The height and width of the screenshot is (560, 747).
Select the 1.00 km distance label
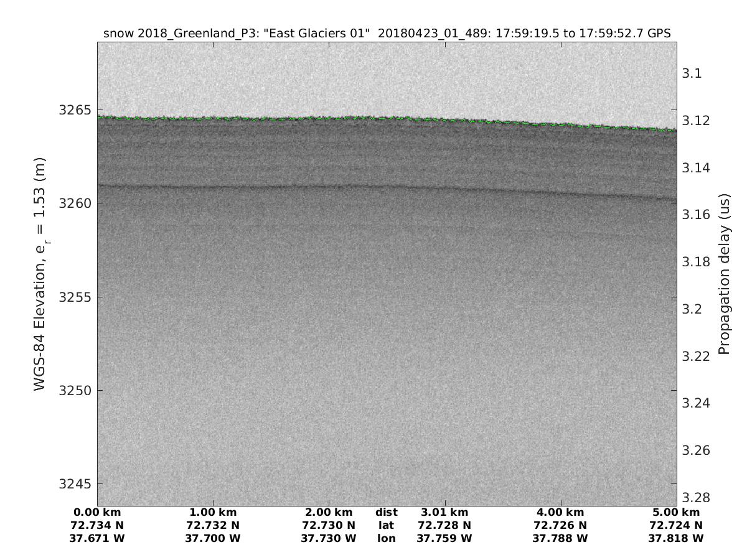213,512
